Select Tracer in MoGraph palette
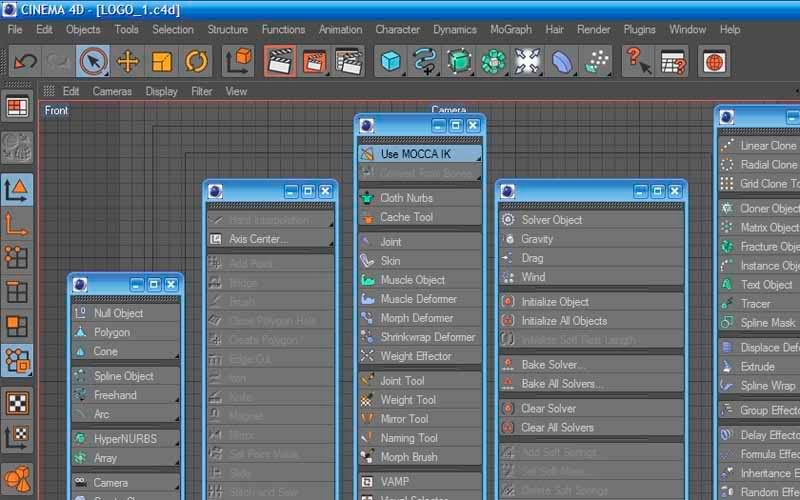The height and width of the screenshot is (500, 800). (x=759, y=304)
